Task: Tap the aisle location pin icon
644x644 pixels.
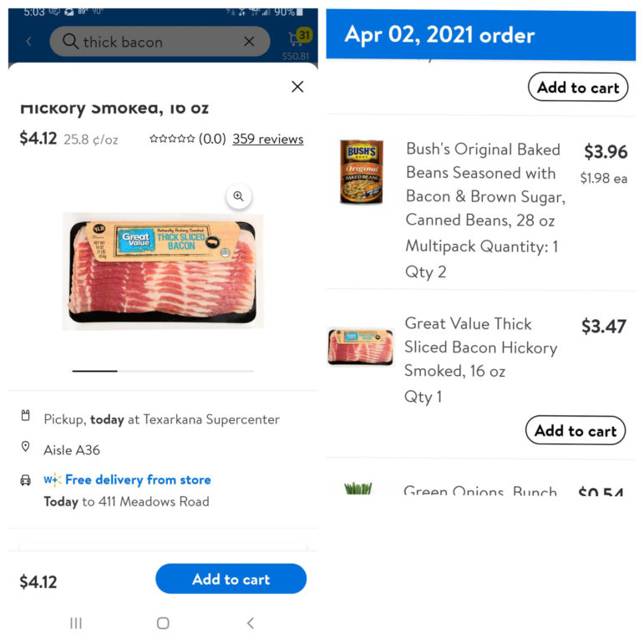Action: point(26,448)
